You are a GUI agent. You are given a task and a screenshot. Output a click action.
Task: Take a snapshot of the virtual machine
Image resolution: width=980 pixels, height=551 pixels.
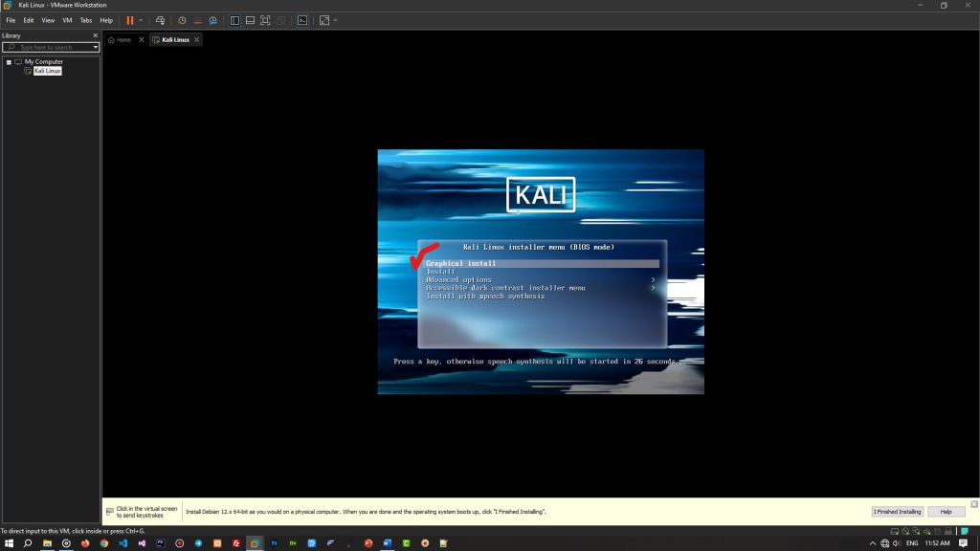[182, 20]
